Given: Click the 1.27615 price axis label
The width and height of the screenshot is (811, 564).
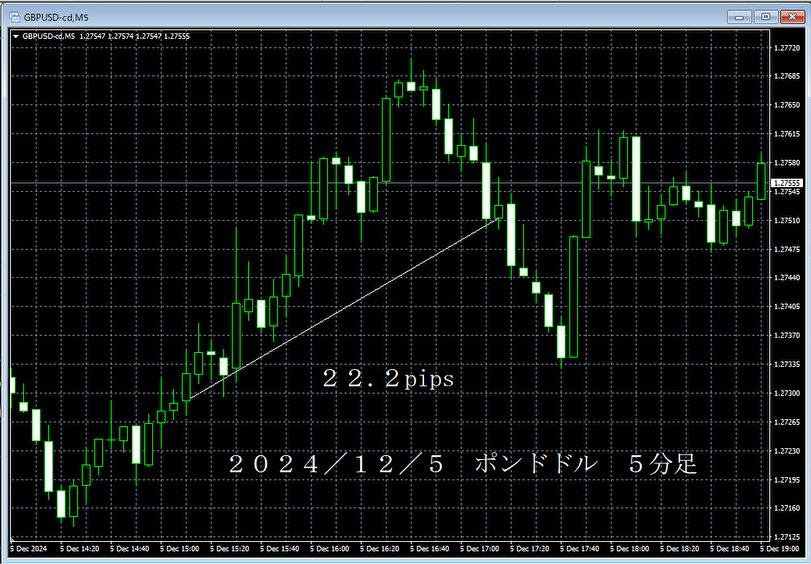Looking at the screenshot, I should click(x=786, y=134).
